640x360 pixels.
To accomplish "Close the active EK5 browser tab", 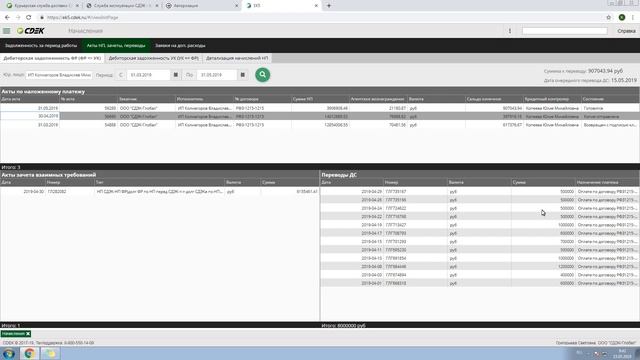I will click(x=316, y=6).
